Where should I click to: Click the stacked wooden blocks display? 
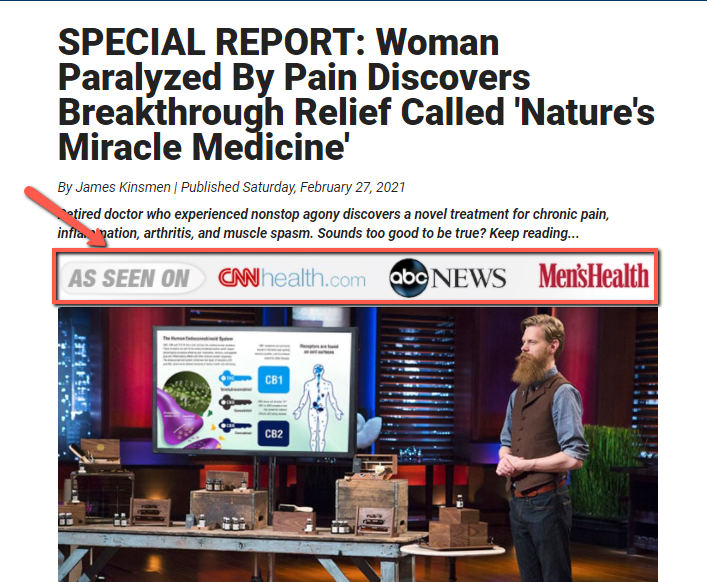[459, 527]
